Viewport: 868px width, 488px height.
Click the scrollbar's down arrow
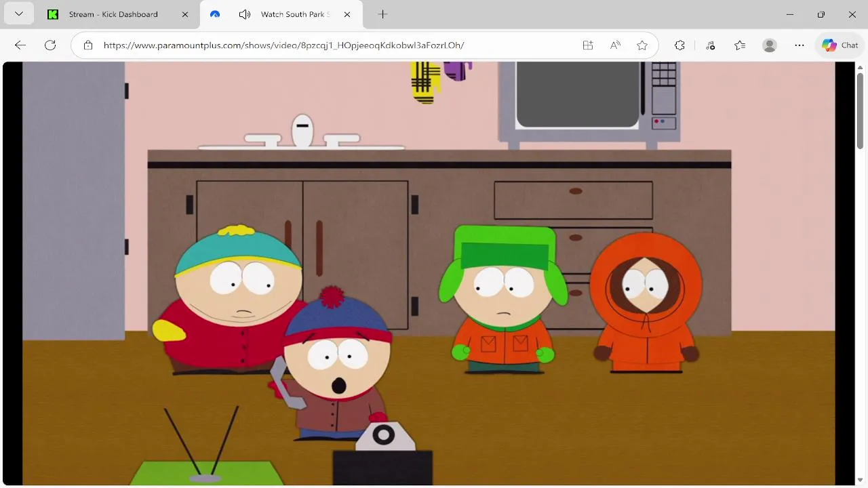tap(861, 481)
